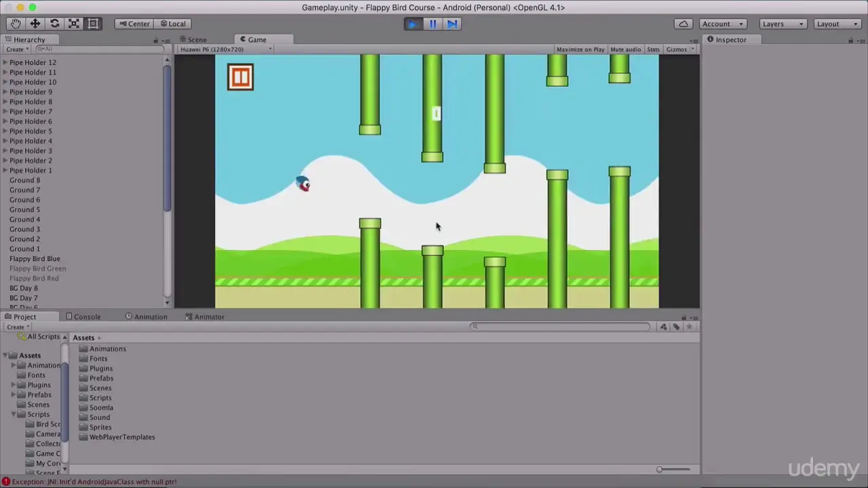This screenshot has width=868, height=488.
Task: Select the Rect transform tool
Action: (x=94, y=24)
